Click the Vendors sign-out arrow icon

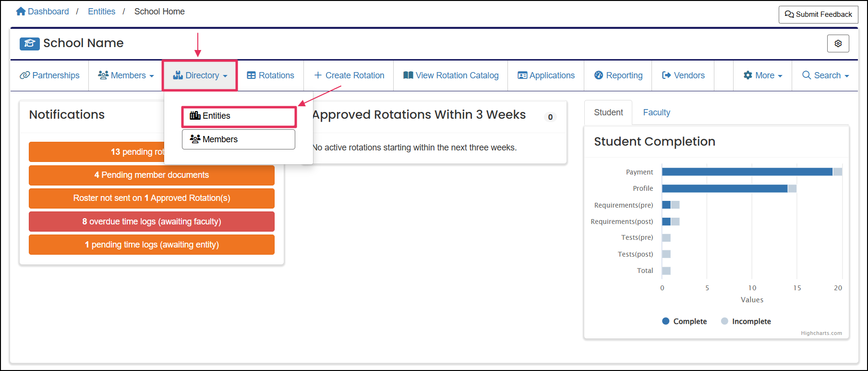(666, 75)
